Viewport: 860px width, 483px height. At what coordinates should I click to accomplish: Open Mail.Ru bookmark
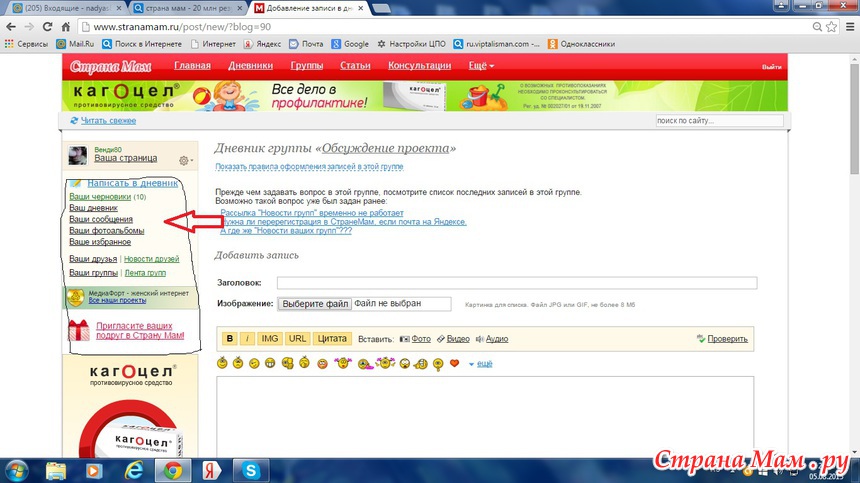tap(75, 44)
